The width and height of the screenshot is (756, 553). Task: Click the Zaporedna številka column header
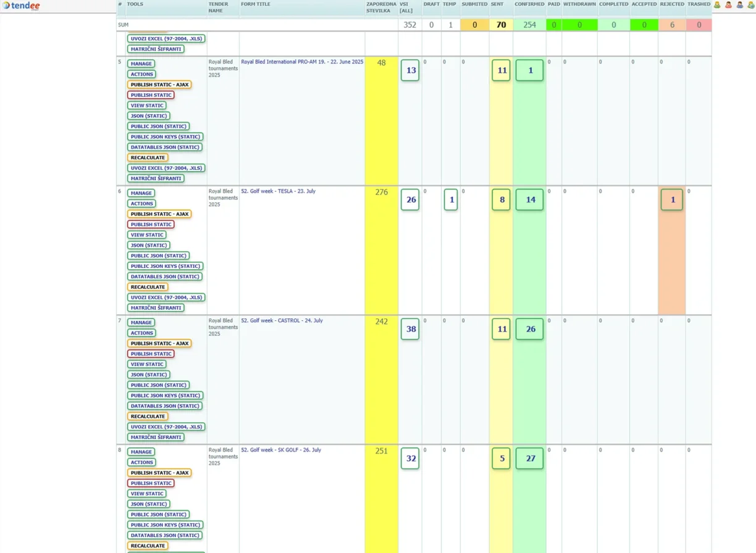tap(381, 7)
